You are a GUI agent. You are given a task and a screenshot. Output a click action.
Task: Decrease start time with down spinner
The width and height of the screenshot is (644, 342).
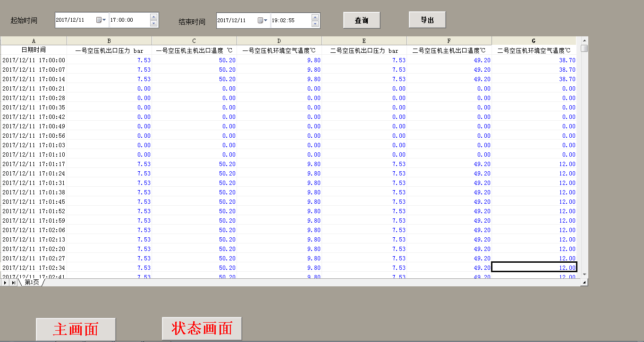[x=153, y=24]
